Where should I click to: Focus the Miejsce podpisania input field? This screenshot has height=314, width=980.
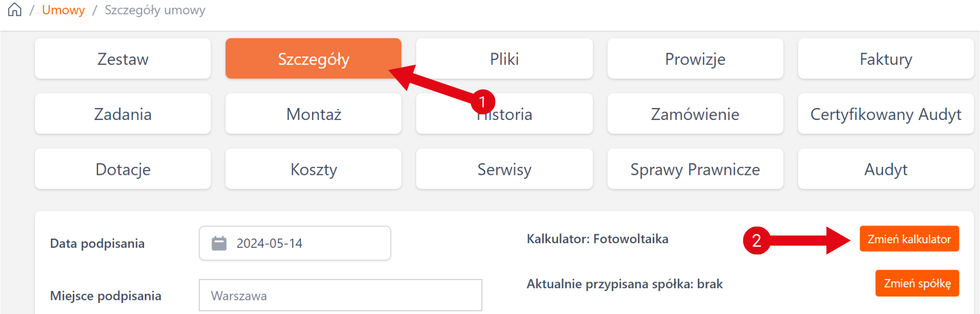coord(340,296)
